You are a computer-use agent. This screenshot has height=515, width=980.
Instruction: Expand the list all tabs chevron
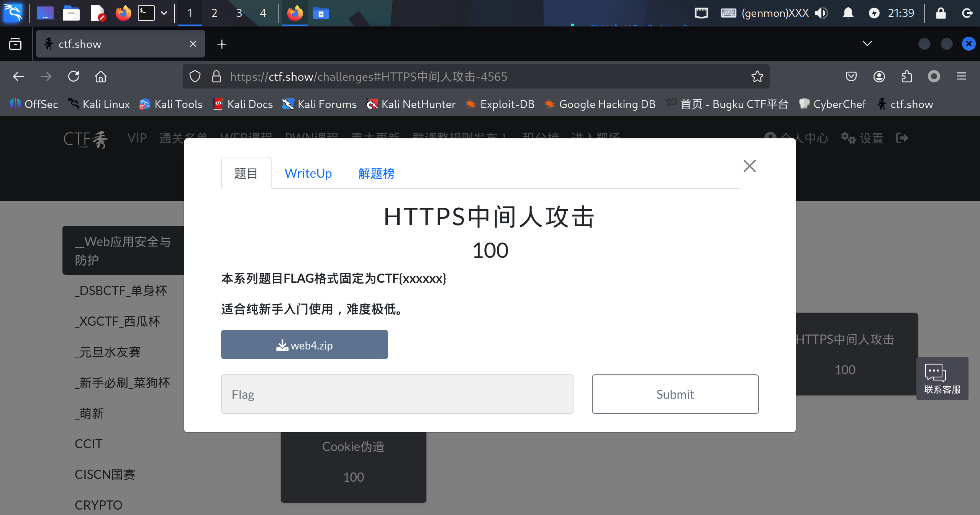[x=867, y=44]
